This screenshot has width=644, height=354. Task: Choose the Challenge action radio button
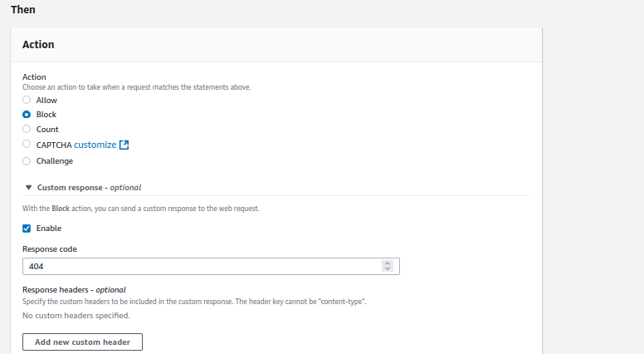(27, 161)
